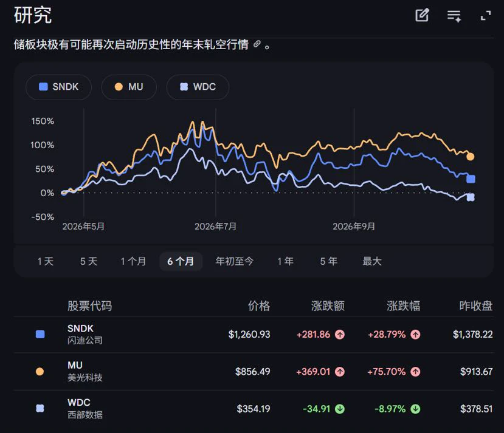Click the up arrow beside +75.70%
The width and height of the screenshot is (504, 433).
[x=415, y=372]
